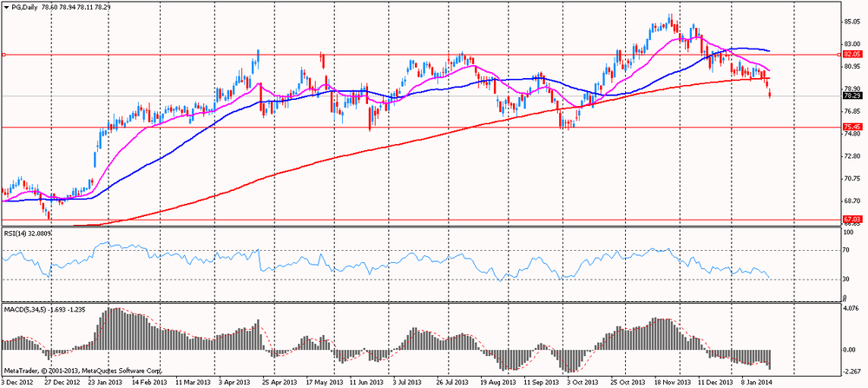The height and width of the screenshot is (388, 868).
Task: Click the 83.00 price axis value
Action: pos(851,43)
